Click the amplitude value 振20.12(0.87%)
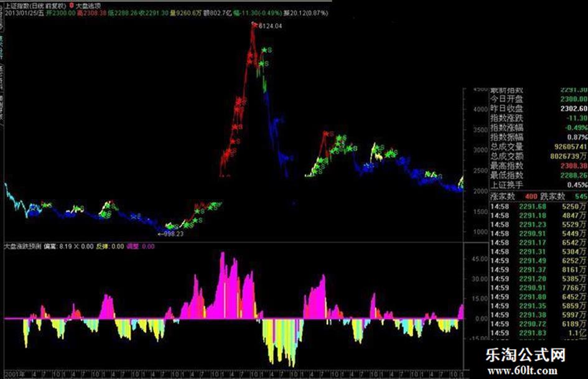This screenshot has width=588, height=379. [306, 13]
